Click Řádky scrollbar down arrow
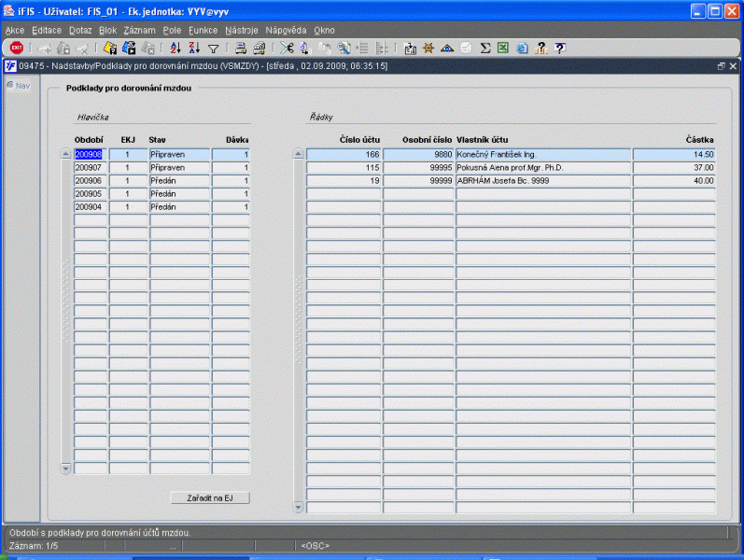Screen dimensions: 744x560 (x=298, y=508)
